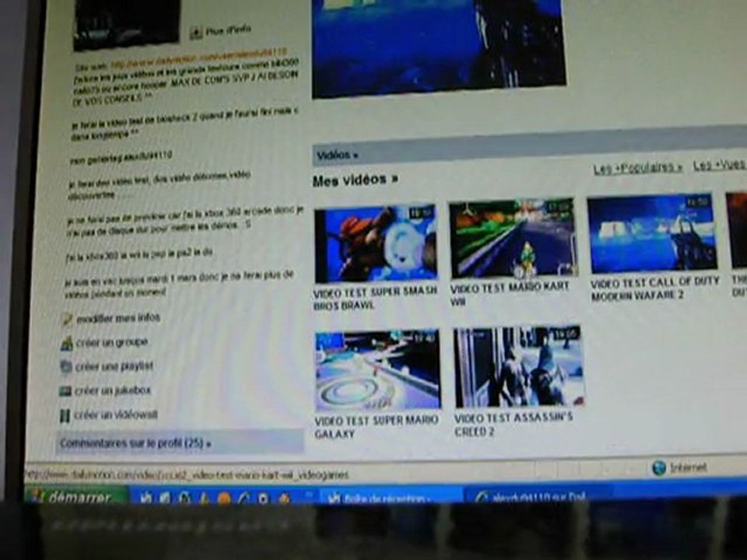Click the pencil icon beside 'modifier mes infos'
This screenshot has height=560, width=747.
[67, 320]
